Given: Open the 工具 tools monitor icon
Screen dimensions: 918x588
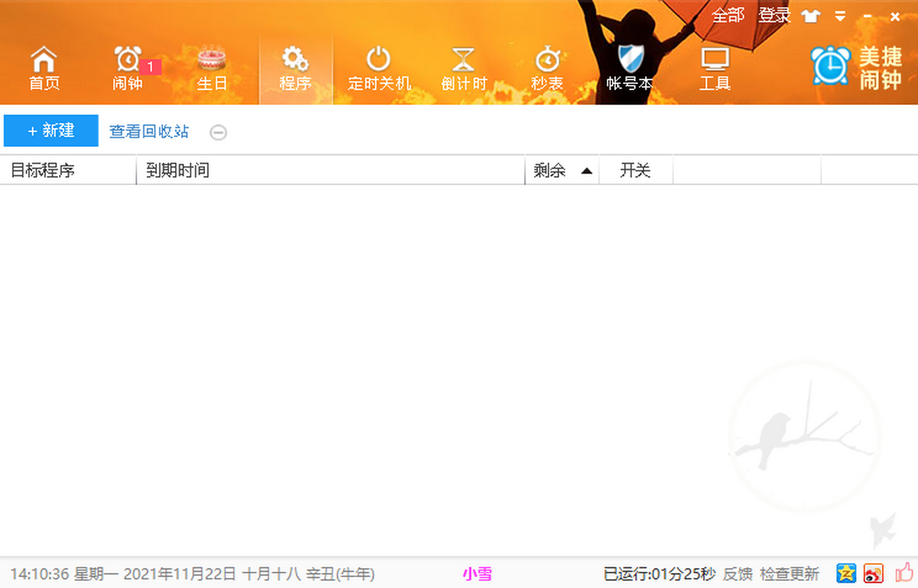Looking at the screenshot, I should (715, 69).
